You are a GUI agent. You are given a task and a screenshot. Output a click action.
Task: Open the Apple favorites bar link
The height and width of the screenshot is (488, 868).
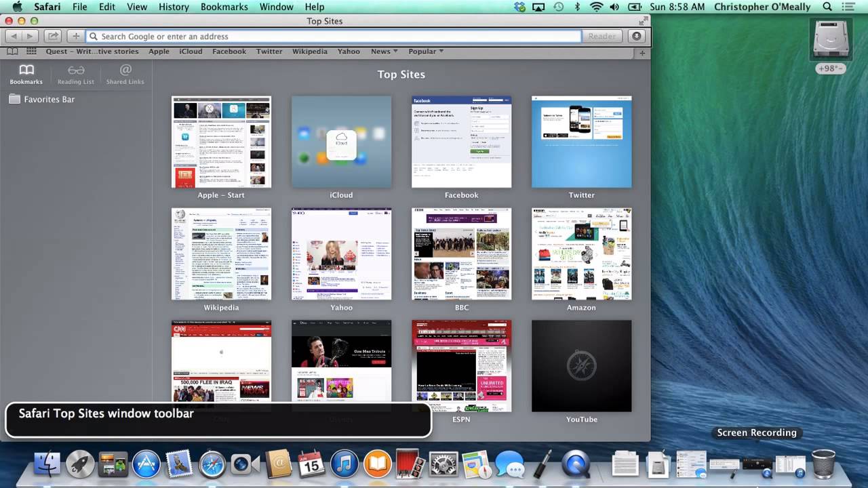tap(159, 52)
